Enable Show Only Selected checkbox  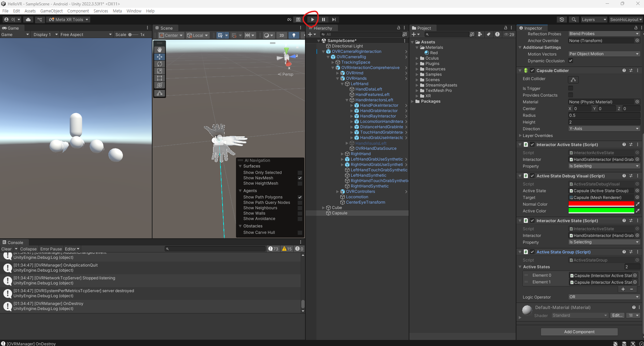click(x=300, y=173)
